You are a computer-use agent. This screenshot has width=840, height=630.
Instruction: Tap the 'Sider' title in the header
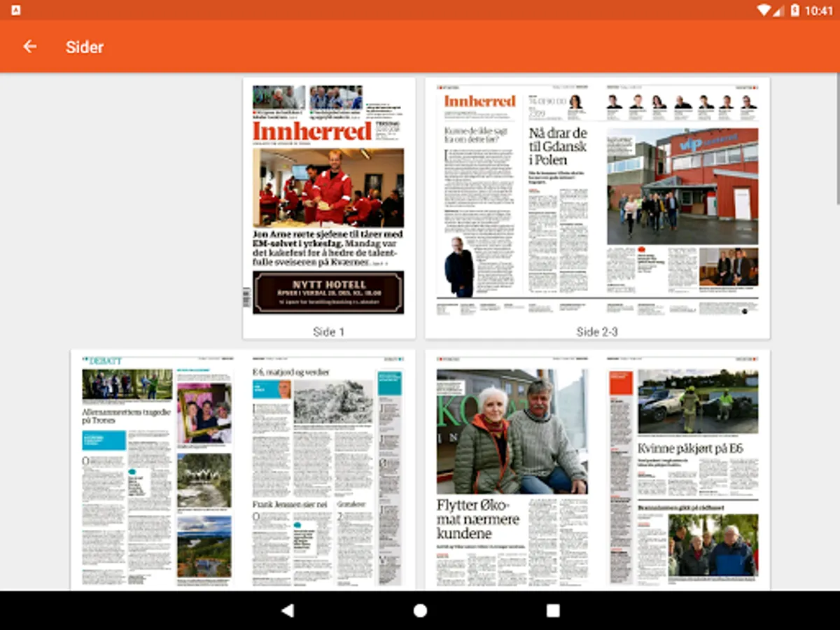pos(85,47)
